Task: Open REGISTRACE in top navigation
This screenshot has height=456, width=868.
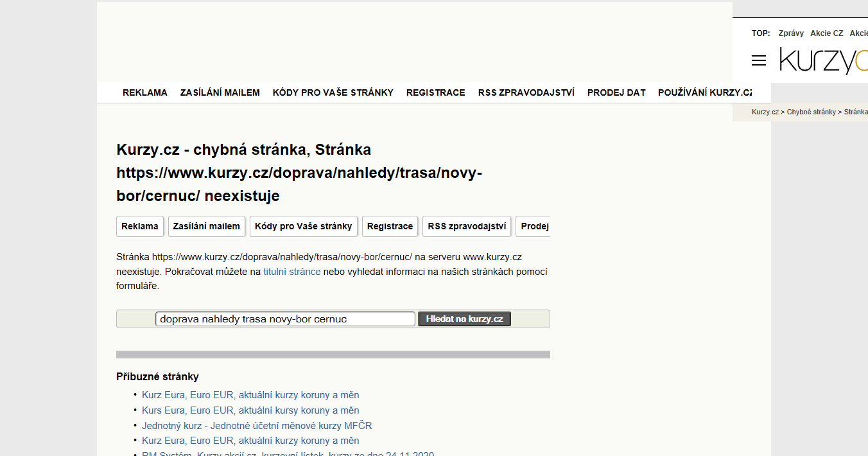Action: click(x=436, y=92)
